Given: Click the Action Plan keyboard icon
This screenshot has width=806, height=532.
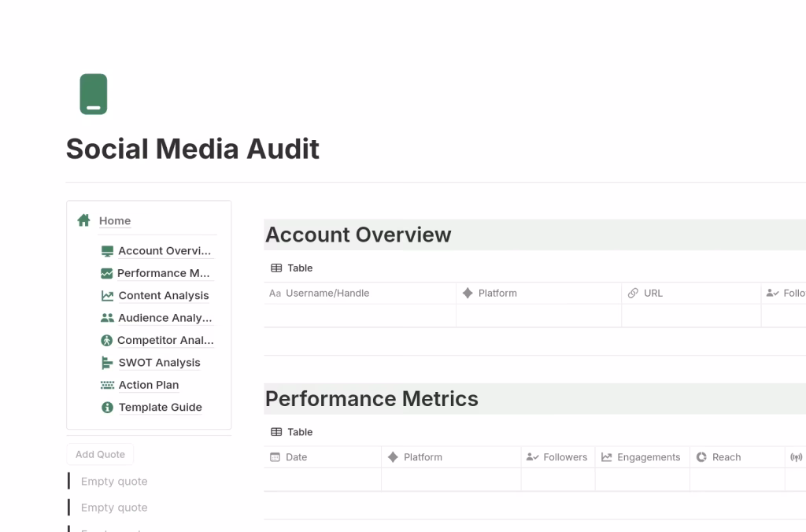Looking at the screenshot, I should pos(107,385).
